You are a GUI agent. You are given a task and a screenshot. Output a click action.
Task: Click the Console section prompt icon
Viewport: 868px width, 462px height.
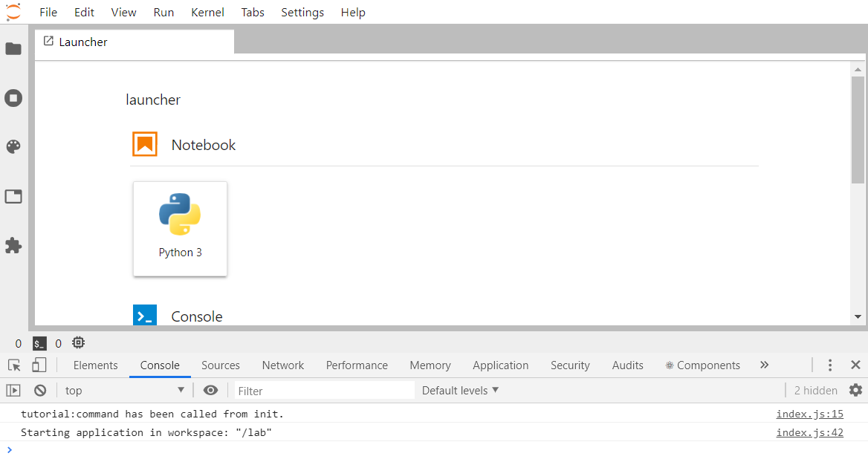click(x=144, y=315)
